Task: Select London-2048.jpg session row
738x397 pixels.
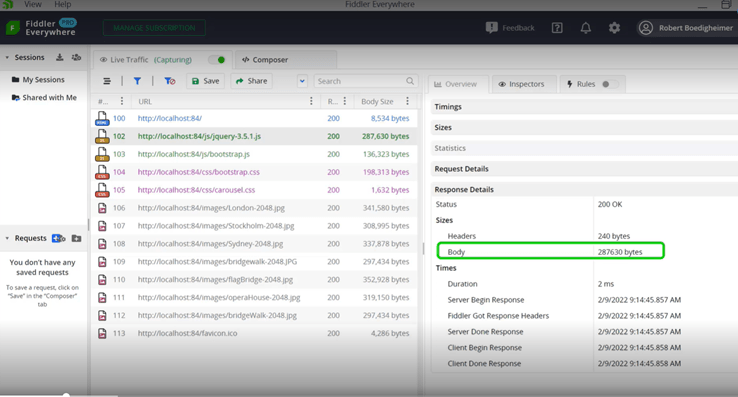Action: tap(254, 208)
